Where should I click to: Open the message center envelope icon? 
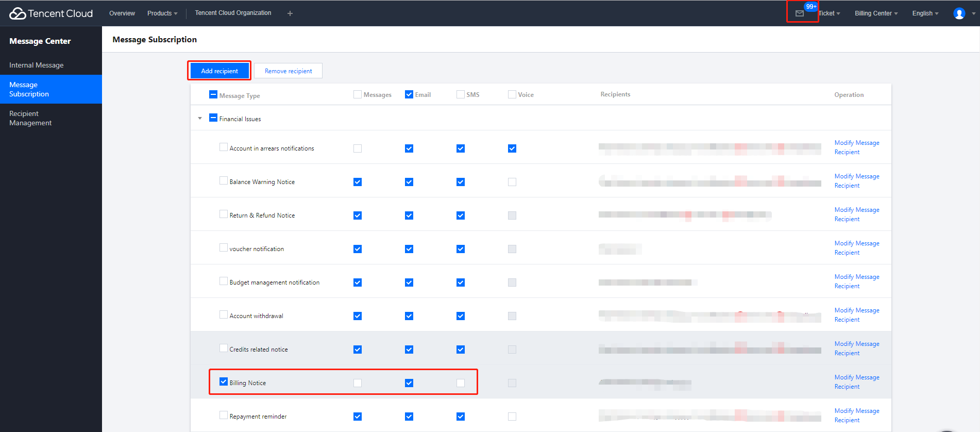pos(799,14)
